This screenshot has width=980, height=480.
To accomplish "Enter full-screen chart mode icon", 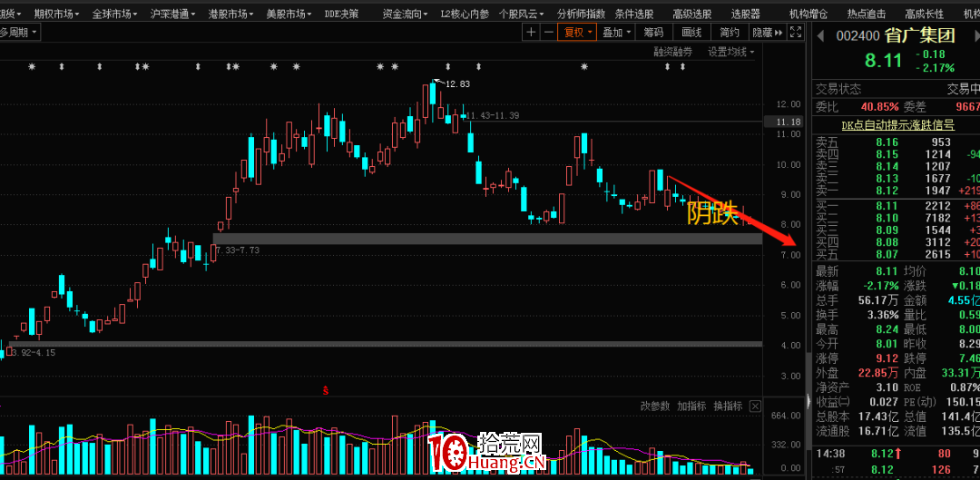I will pyautogui.click(x=796, y=33).
